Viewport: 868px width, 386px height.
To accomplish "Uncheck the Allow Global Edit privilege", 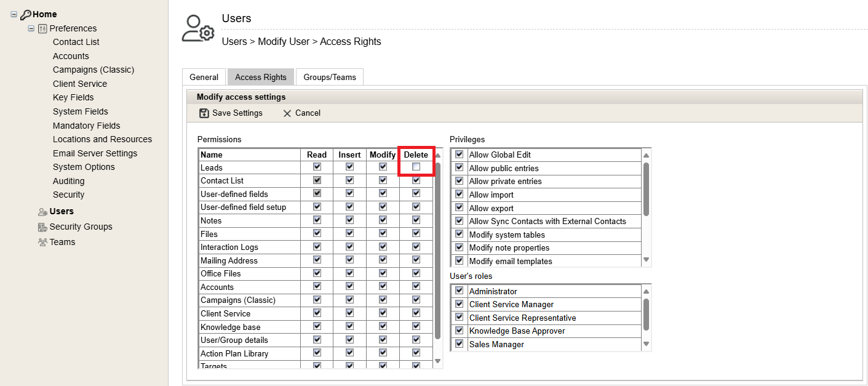I will tap(459, 155).
